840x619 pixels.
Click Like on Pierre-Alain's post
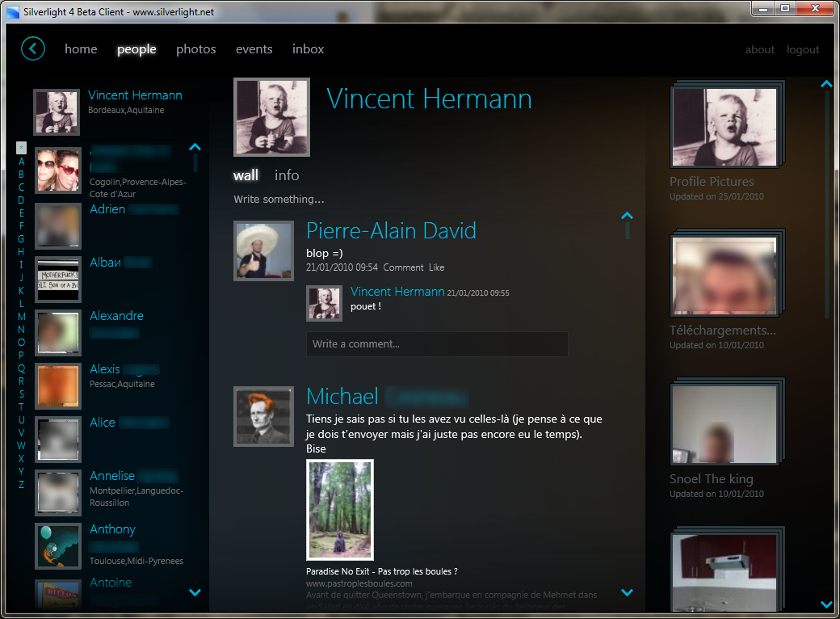click(x=436, y=267)
